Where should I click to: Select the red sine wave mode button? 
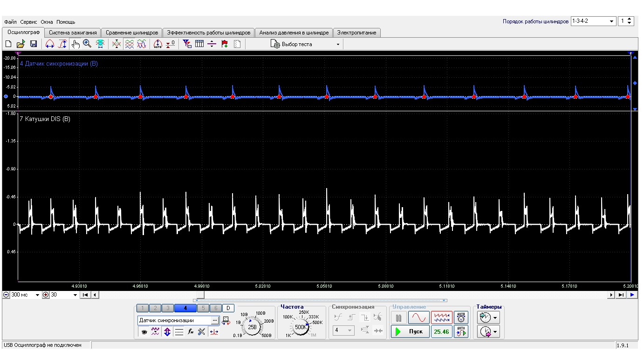tap(418, 317)
